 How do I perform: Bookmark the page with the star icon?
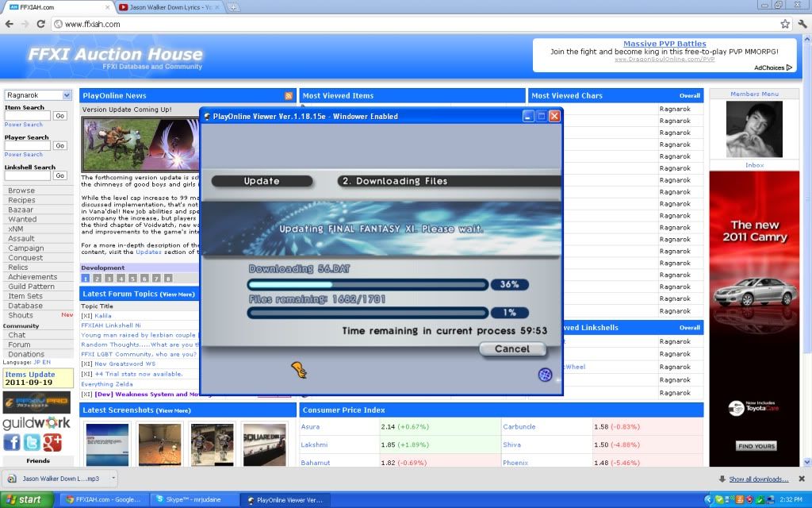point(784,24)
